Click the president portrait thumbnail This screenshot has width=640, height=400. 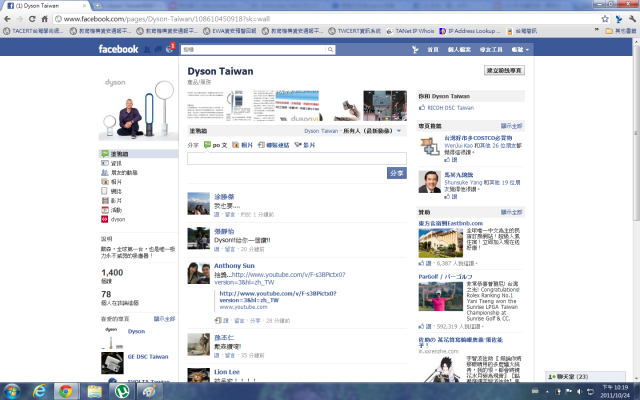click(x=429, y=182)
